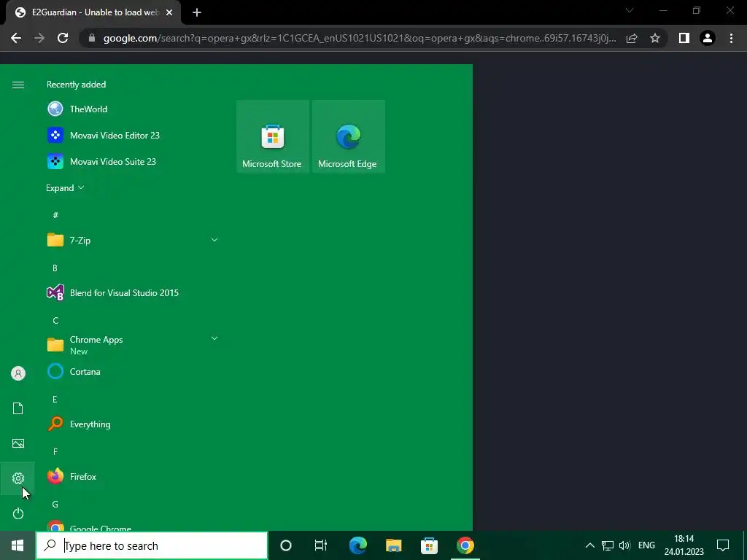Click the network icon in system tray
The height and width of the screenshot is (560, 747).
coord(608,545)
